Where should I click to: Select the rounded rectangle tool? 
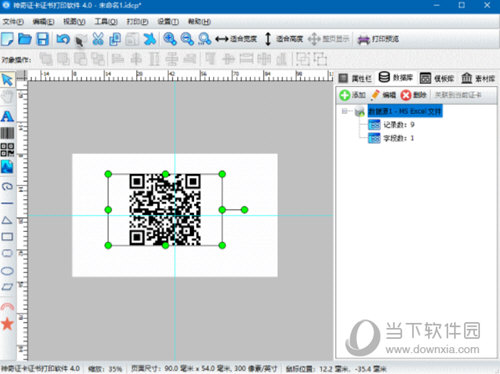(7, 253)
